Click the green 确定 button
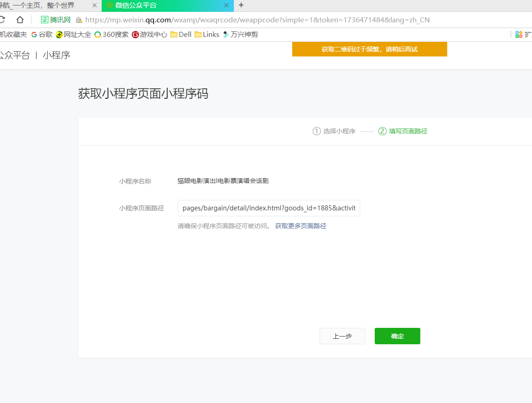 tap(398, 336)
